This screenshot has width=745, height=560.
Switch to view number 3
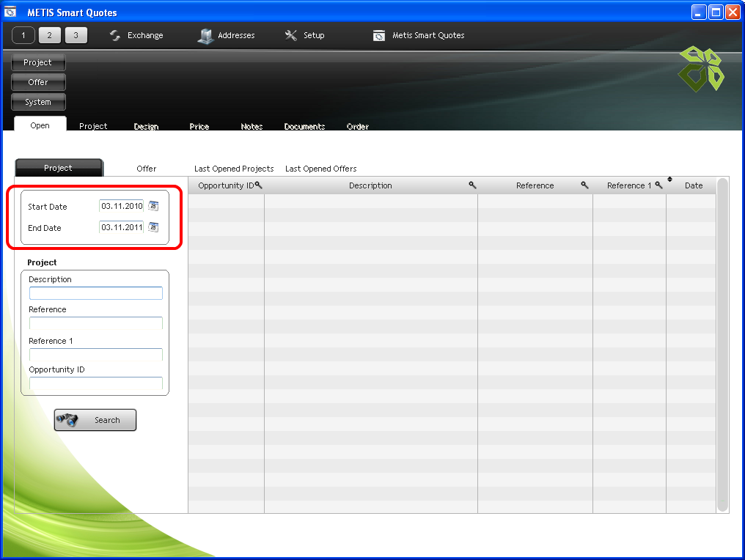[76, 35]
